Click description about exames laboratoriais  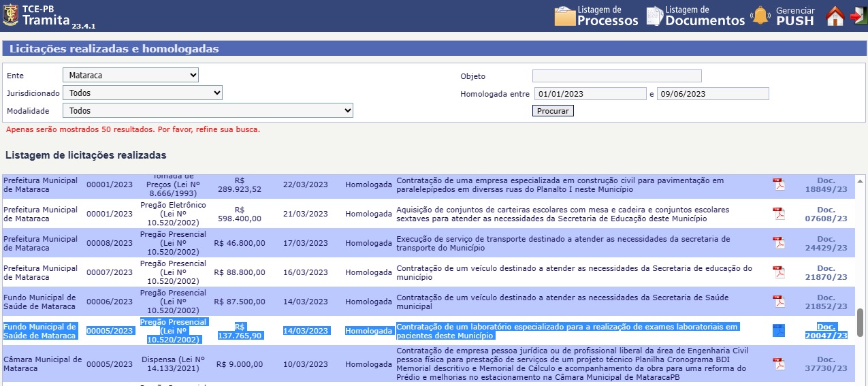[567, 331]
